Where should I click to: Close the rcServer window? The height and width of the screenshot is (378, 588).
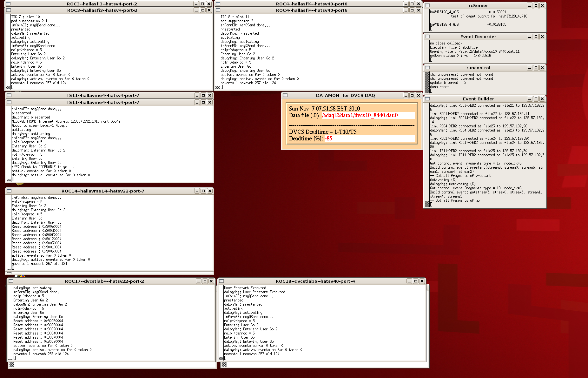[x=542, y=5]
